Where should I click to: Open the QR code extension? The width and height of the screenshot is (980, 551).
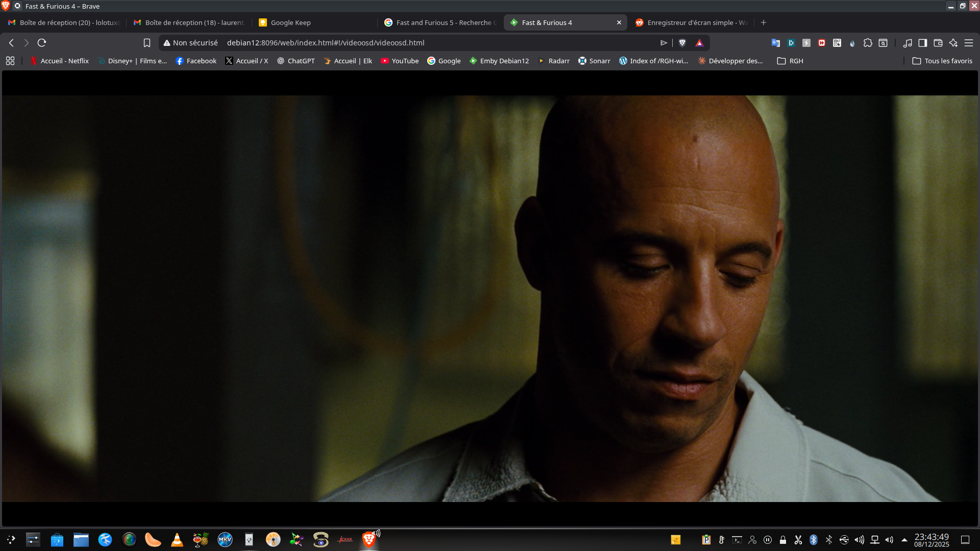837,43
